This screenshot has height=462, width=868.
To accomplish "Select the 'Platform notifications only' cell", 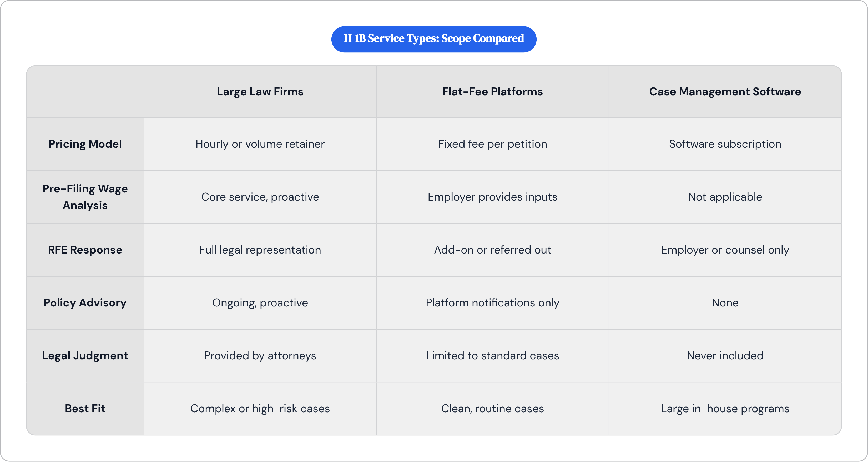I will point(493,303).
